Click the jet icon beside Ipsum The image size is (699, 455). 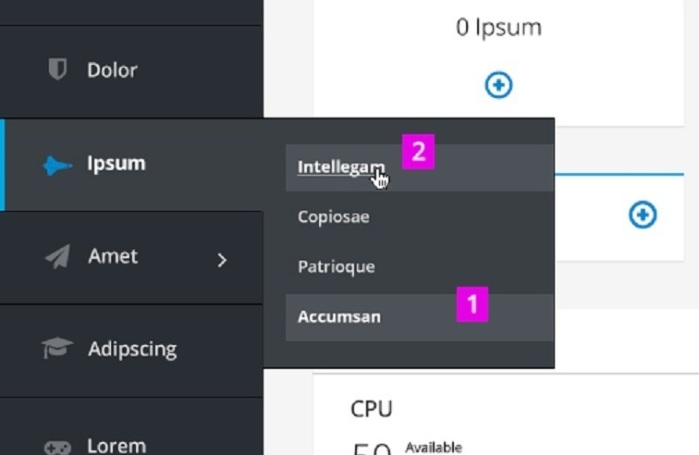coord(57,165)
